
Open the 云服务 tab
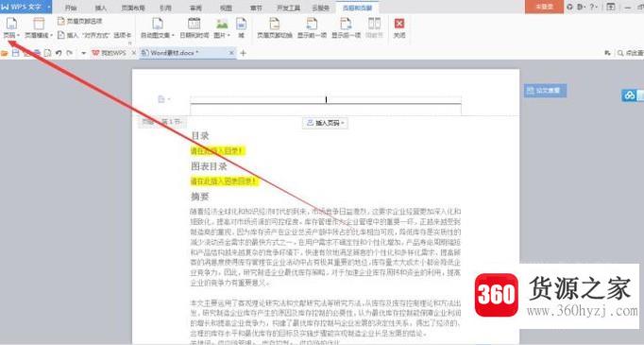click(321, 8)
